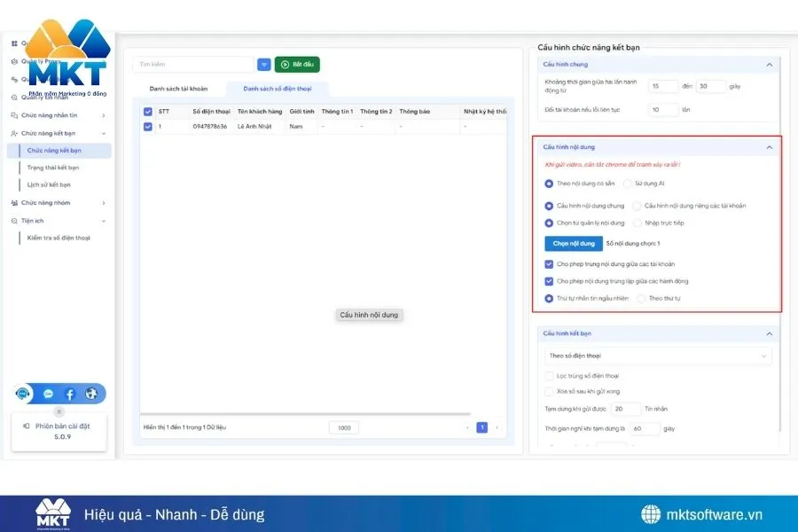Open the globe website icon in sidebar
This screenshot has height=532, width=798.
click(x=91, y=394)
